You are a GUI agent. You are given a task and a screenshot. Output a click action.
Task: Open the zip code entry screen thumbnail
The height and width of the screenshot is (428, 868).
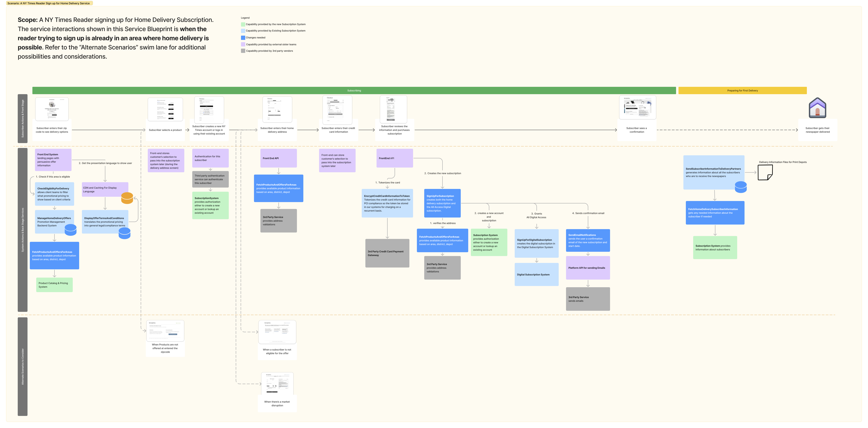[x=52, y=109]
